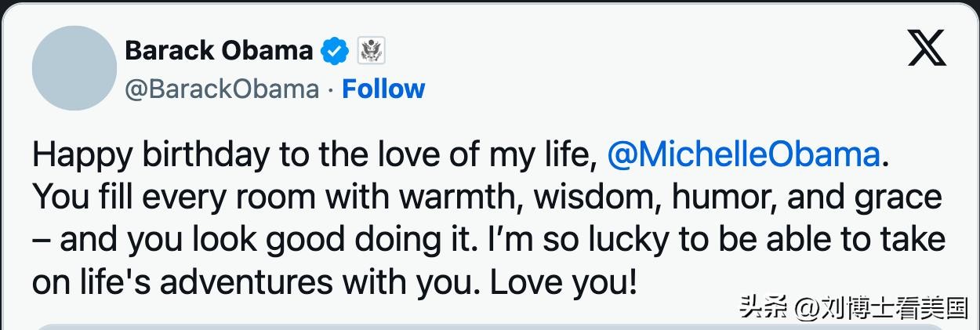Open Barack Obama's profile avatar
The height and width of the screenshot is (330, 980).
click(74, 68)
